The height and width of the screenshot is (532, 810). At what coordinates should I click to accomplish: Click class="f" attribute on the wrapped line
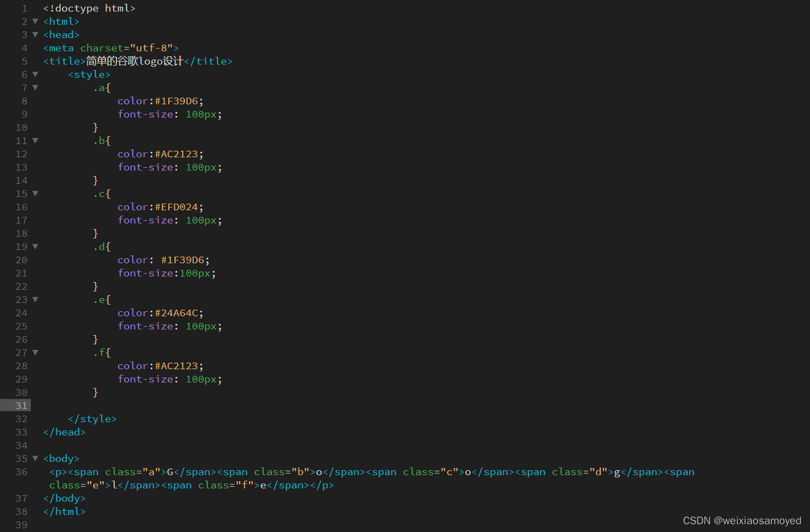pos(226,485)
